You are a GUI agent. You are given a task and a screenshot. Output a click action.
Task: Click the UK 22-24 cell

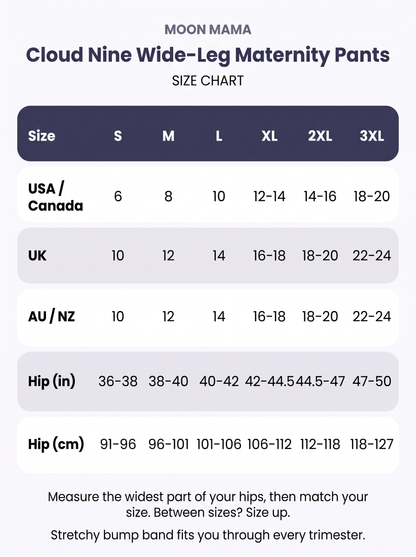coord(372,255)
